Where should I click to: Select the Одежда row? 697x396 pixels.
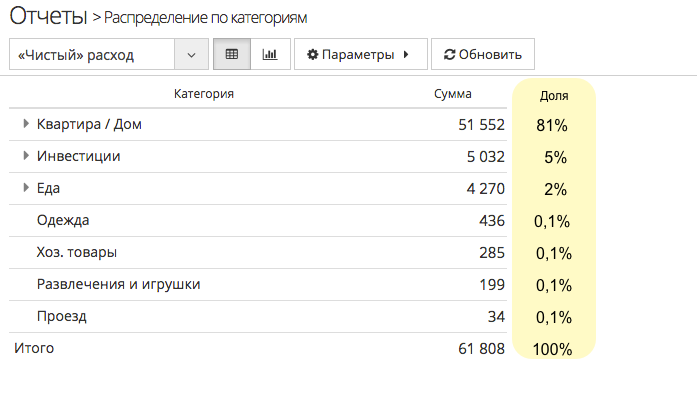pyautogui.click(x=258, y=220)
